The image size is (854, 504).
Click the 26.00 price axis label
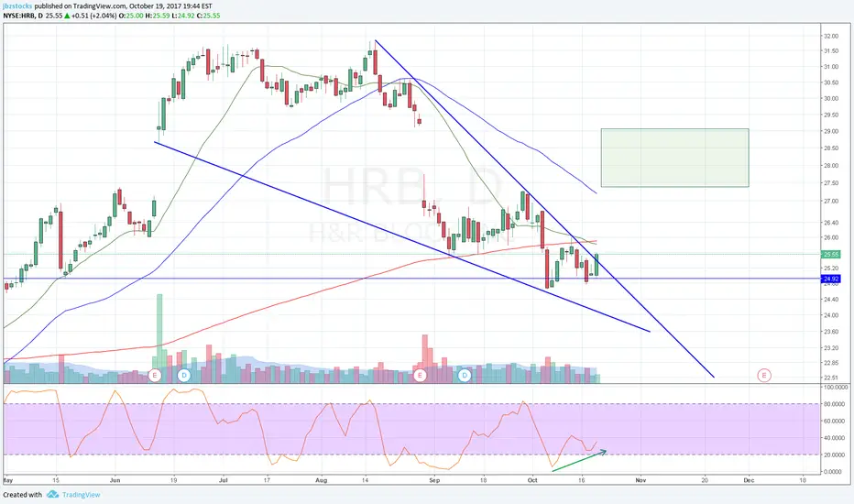[x=830, y=237]
